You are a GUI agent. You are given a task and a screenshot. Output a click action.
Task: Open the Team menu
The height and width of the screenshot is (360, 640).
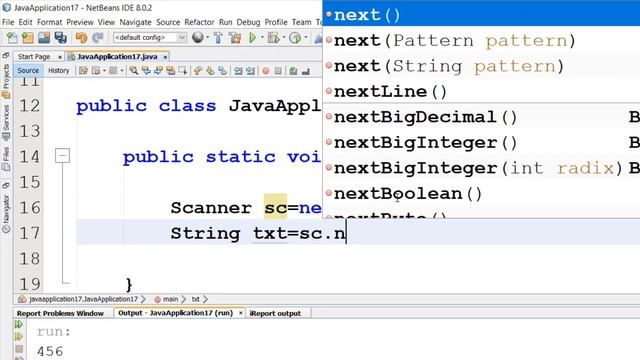(x=302, y=22)
